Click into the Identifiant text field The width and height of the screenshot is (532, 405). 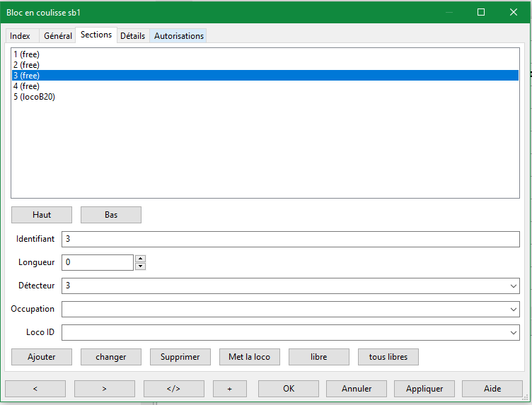point(290,239)
